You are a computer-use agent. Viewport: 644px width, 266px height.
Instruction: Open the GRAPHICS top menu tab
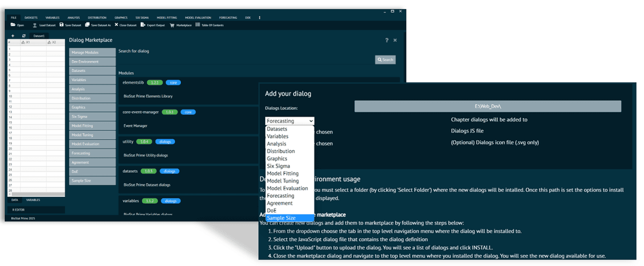pyautogui.click(x=121, y=17)
